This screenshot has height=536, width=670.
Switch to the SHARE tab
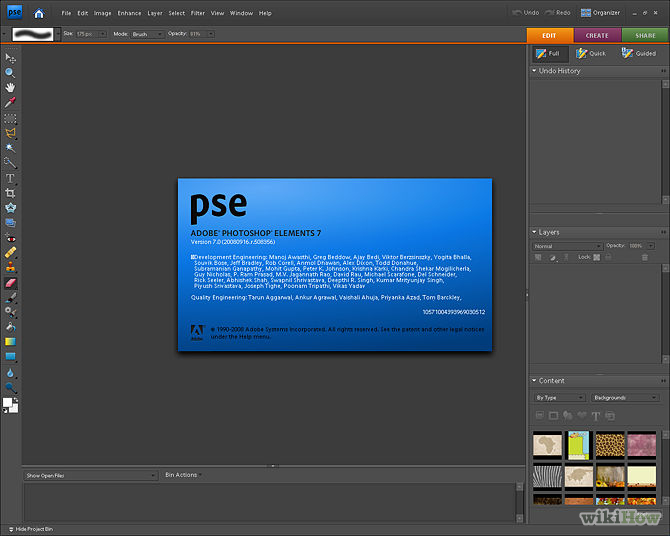coord(645,35)
